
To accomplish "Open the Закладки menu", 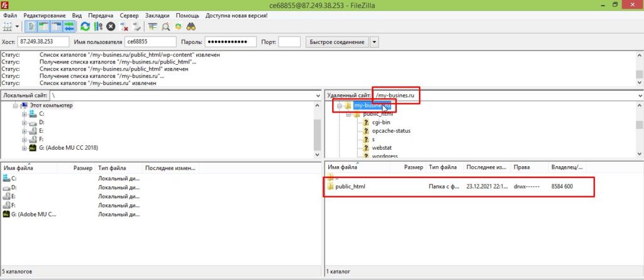I will pyautogui.click(x=158, y=15).
